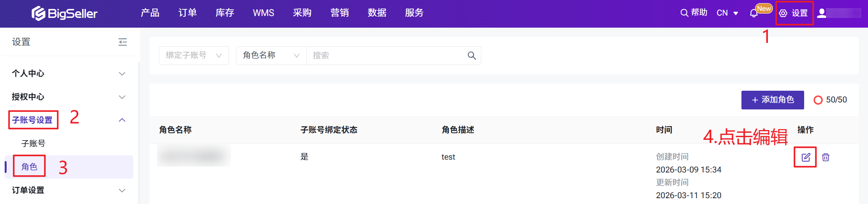Screen dimensions: 868x204
Task: Click the 添加角色 button
Action: pyautogui.click(x=772, y=100)
